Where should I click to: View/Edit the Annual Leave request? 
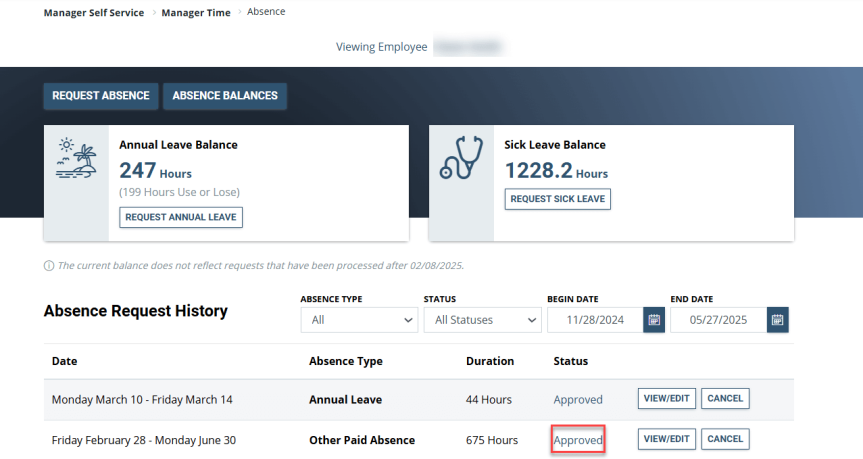click(666, 398)
